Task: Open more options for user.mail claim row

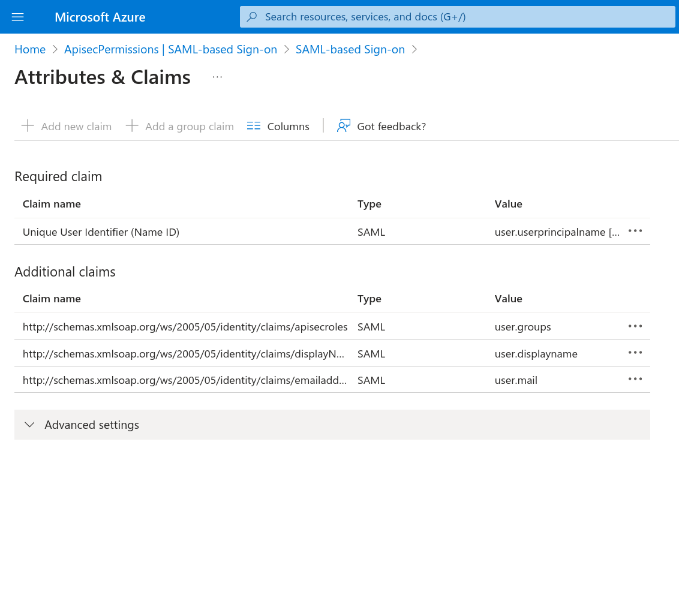Action: pos(635,379)
